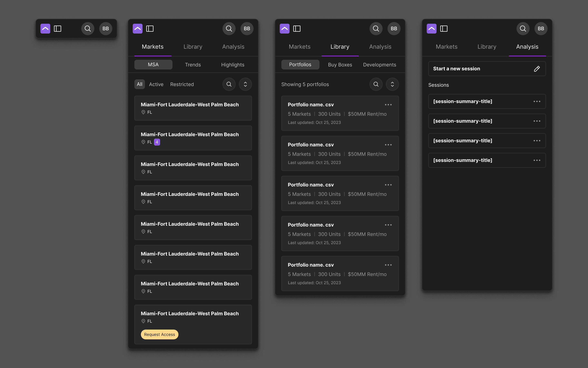
Task: Switch to the Developments sub-tab
Action: [380, 65]
